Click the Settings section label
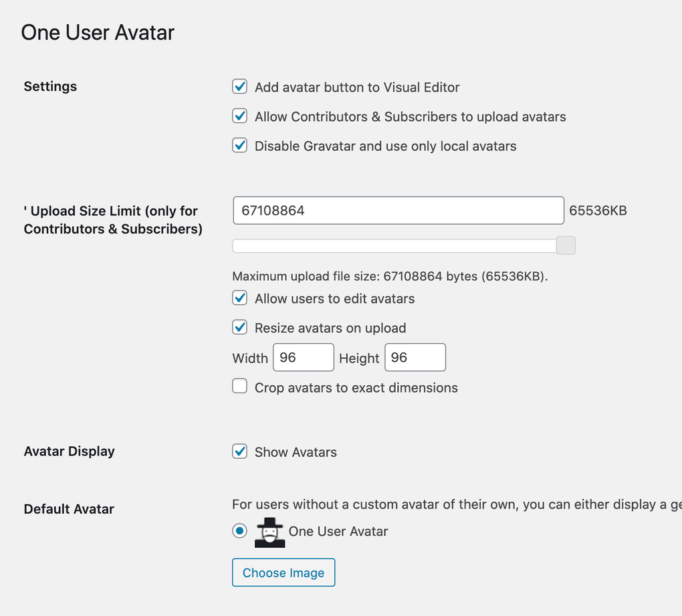 pos(50,86)
